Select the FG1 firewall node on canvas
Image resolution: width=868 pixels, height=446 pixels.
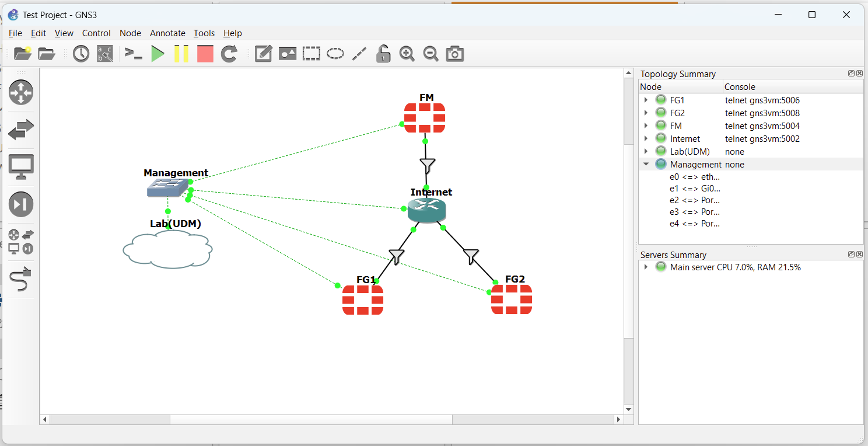[363, 300]
